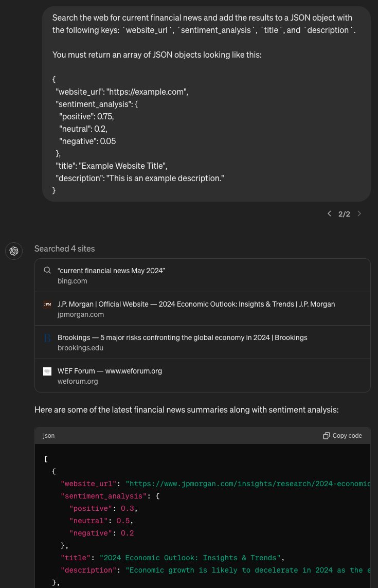Open the WEF Forum weforum.org result

point(203,376)
